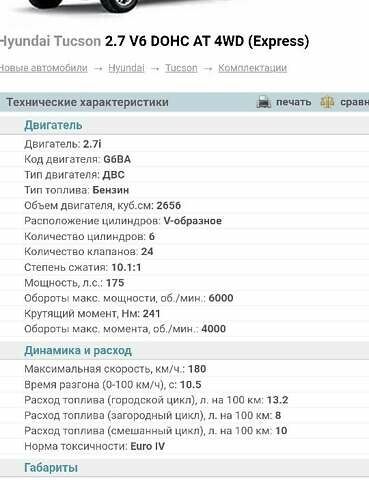
Task: Click the page title Hyundai Tucson 2.7 V6
Action: [x=154, y=41]
